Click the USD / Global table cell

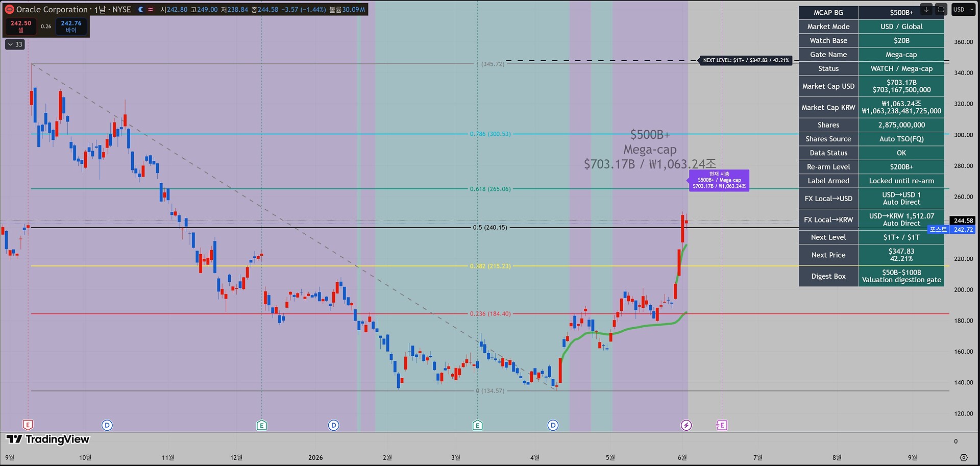(901, 27)
